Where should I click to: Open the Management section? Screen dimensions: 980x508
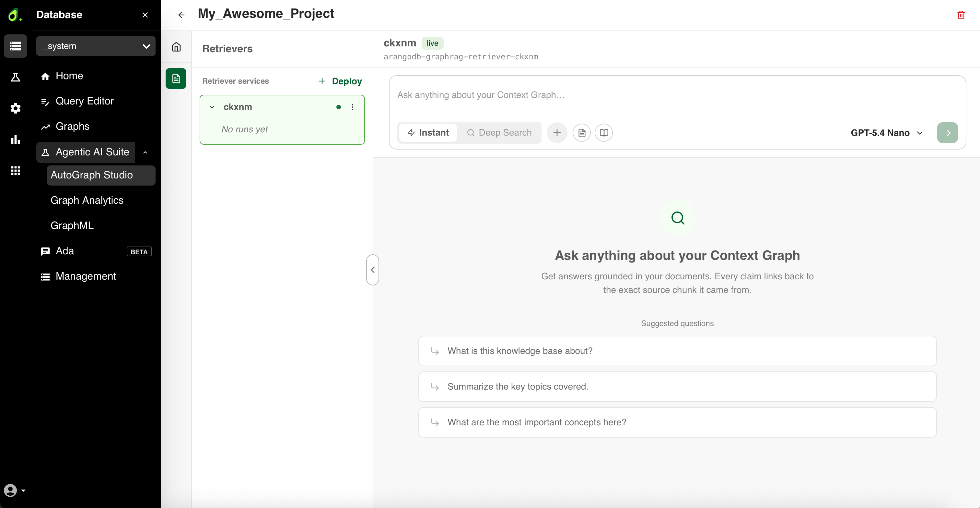click(96, 276)
